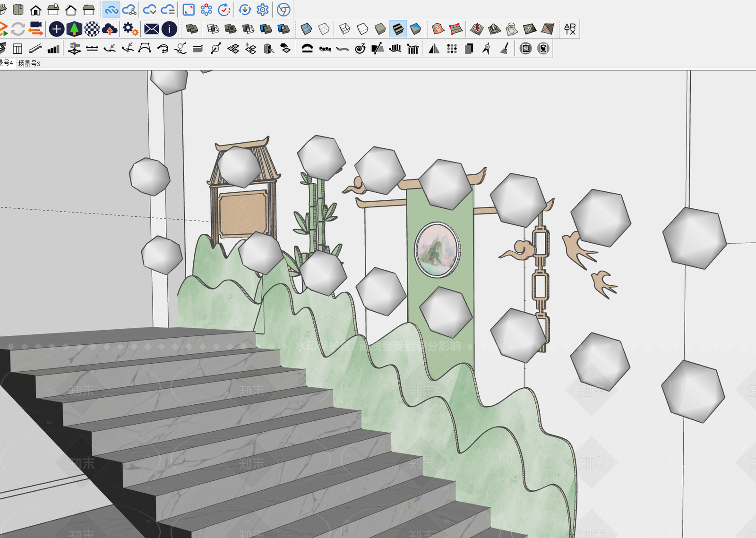
Task: Switch to Wireframe face style
Action: 345,29
